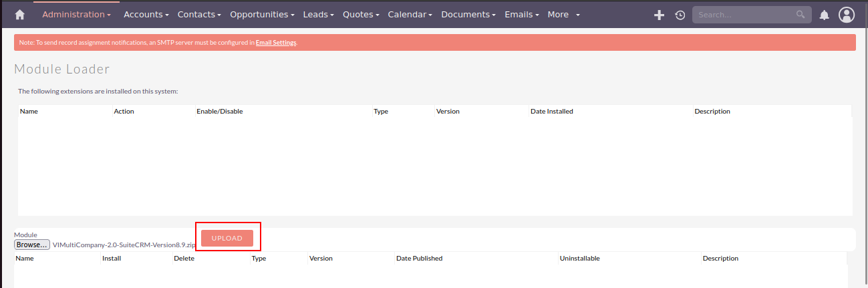Open the Quotes menu

tap(361, 15)
